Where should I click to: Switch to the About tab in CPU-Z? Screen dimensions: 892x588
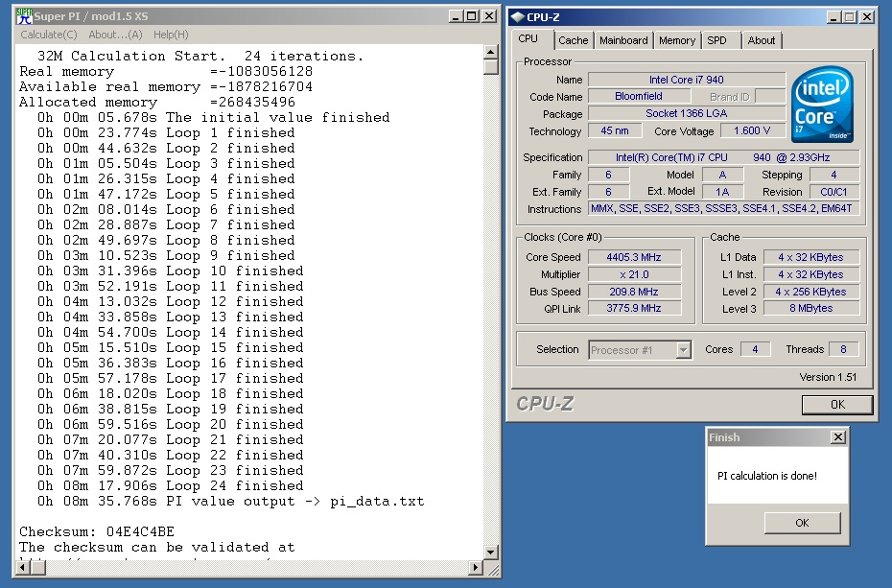pyautogui.click(x=762, y=40)
